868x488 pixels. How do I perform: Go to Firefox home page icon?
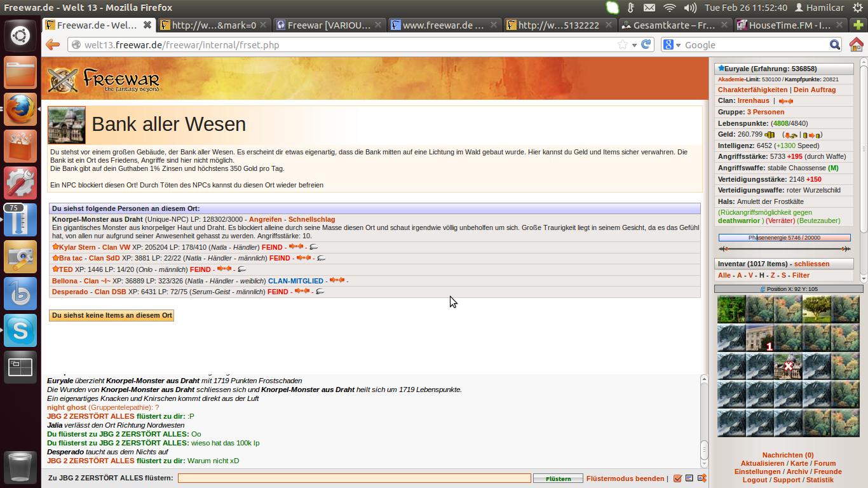point(856,44)
